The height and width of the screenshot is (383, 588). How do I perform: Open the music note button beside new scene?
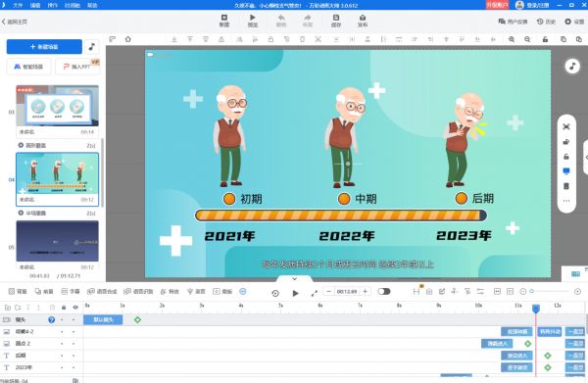(x=91, y=46)
